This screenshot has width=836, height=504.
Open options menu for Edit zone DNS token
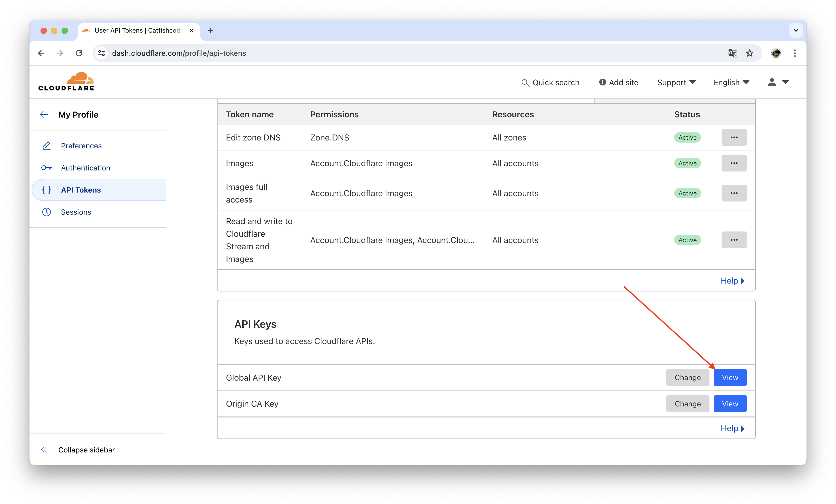734,137
